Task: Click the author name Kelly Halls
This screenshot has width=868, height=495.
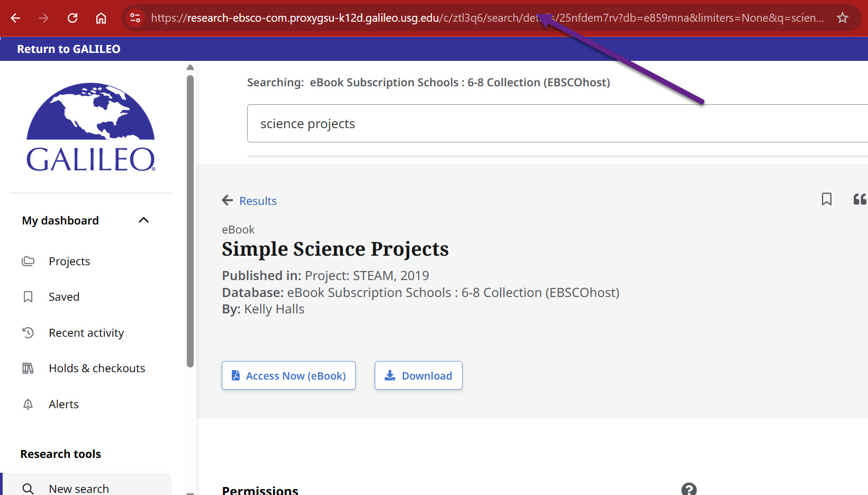Action: tap(274, 309)
